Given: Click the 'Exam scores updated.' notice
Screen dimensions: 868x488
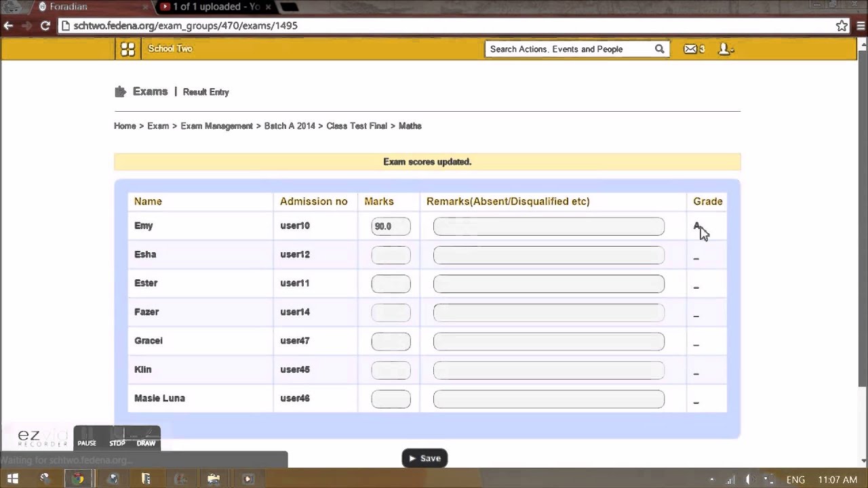Looking at the screenshot, I should click(x=427, y=162).
